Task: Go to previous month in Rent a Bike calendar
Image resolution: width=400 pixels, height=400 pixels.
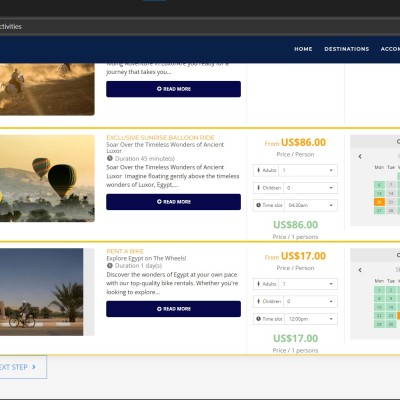Action: (360, 270)
